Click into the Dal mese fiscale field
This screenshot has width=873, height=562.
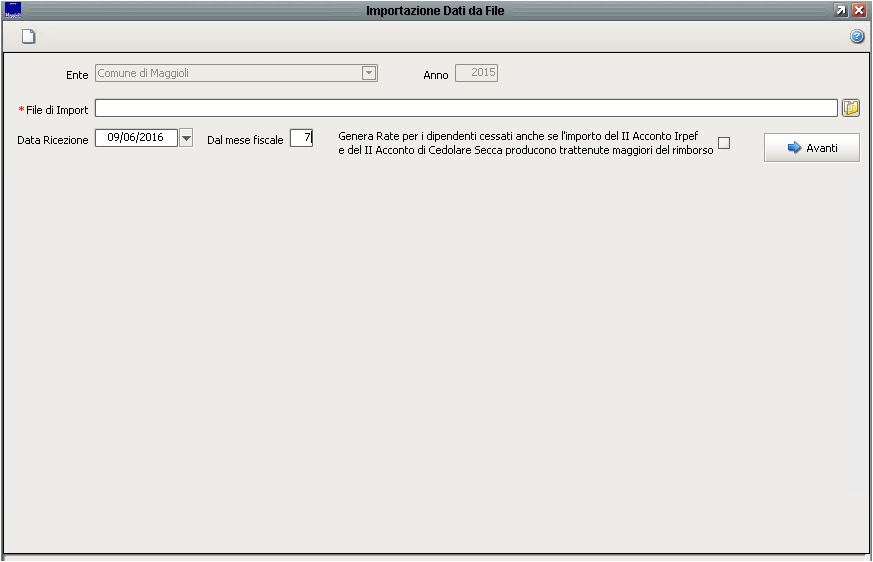pos(301,138)
